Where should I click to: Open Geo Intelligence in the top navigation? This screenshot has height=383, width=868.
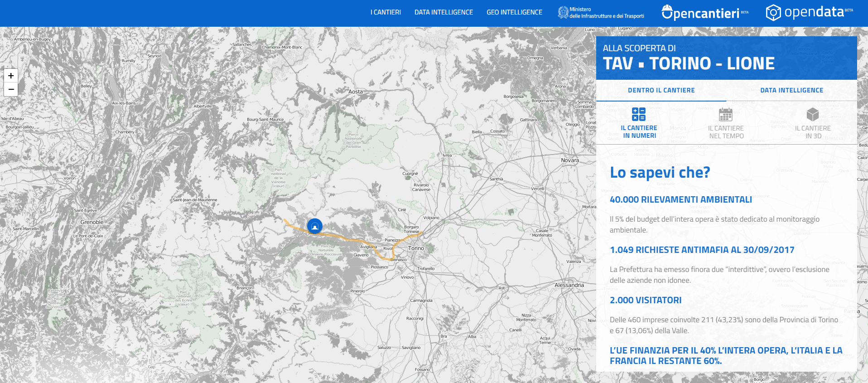click(514, 12)
